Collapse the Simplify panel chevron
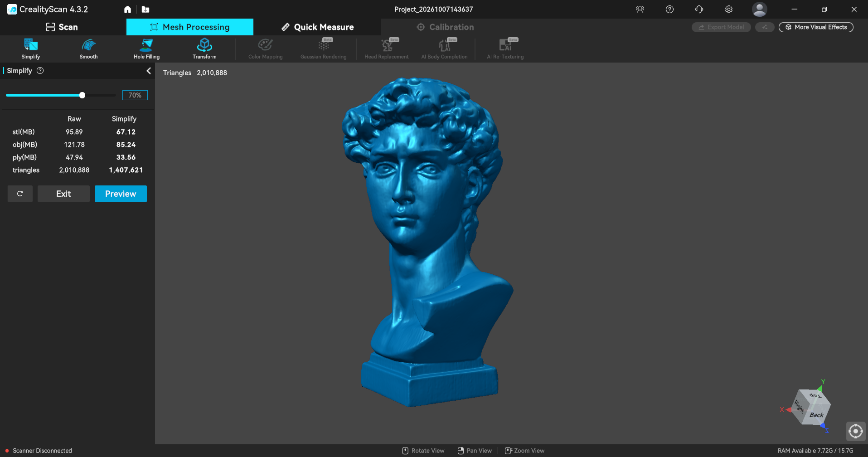 (149, 71)
